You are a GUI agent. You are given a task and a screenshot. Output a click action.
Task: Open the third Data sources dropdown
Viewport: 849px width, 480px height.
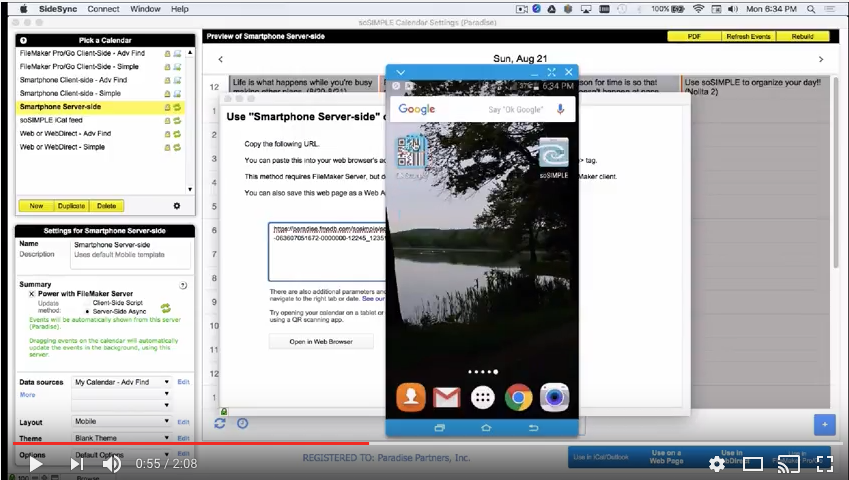pos(122,405)
